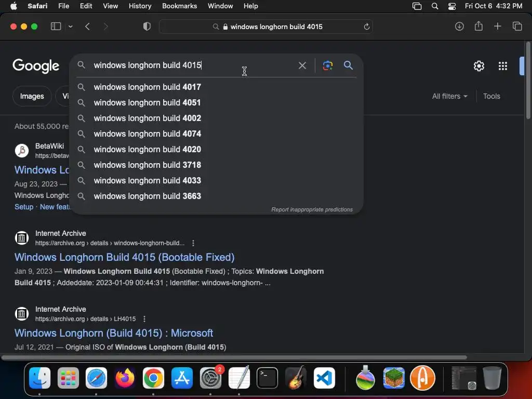This screenshot has height=399, width=532.
Task: Open the Google apps grid icon
Action: 503,66
